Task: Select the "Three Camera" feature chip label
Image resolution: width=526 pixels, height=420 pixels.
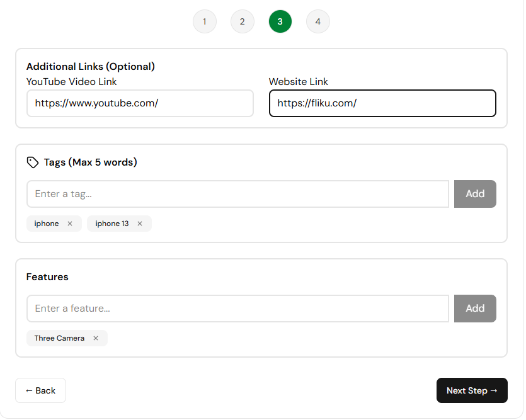Action: pos(59,338)
